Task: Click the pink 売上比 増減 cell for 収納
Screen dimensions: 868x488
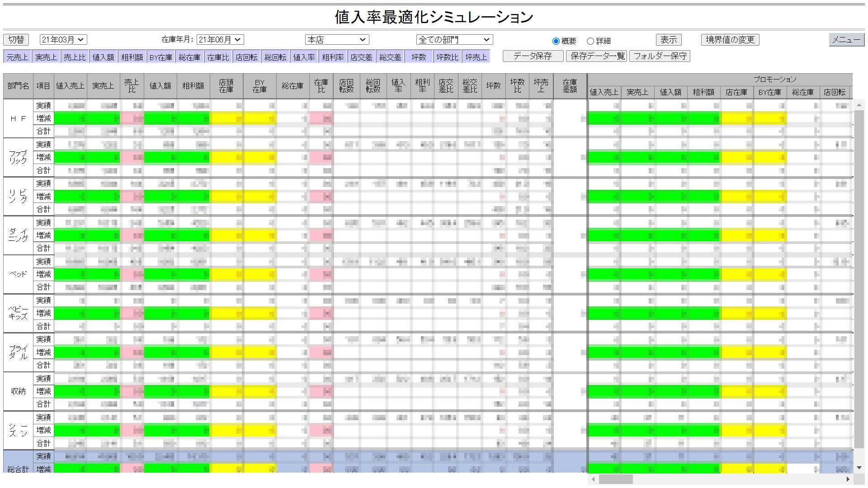Action: [132, 391]
